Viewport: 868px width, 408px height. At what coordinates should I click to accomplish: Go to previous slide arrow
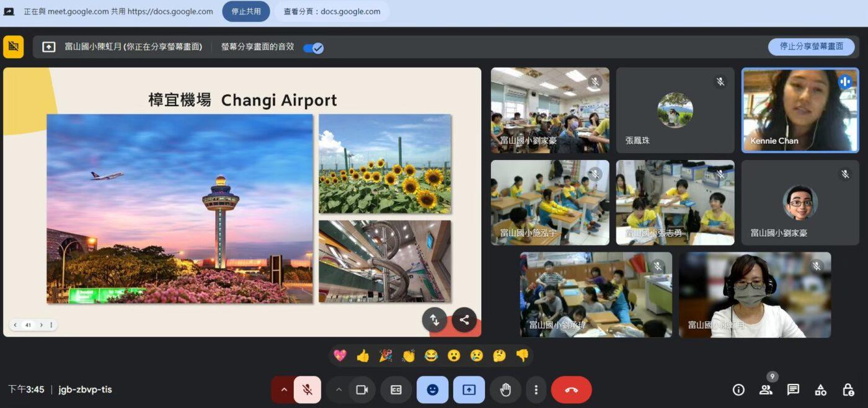[x=15, y=325]
